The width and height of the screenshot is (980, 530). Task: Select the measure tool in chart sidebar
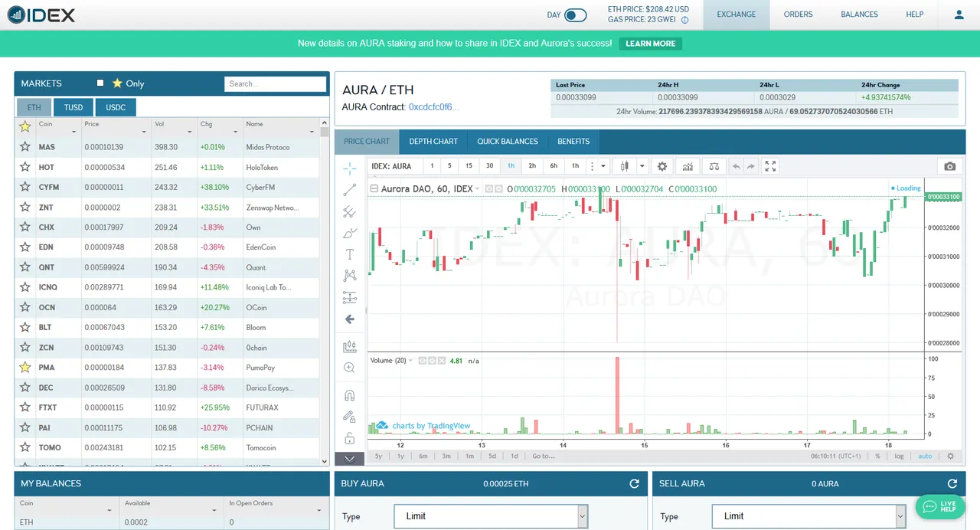pyautogui.click(x=350, y=346)
